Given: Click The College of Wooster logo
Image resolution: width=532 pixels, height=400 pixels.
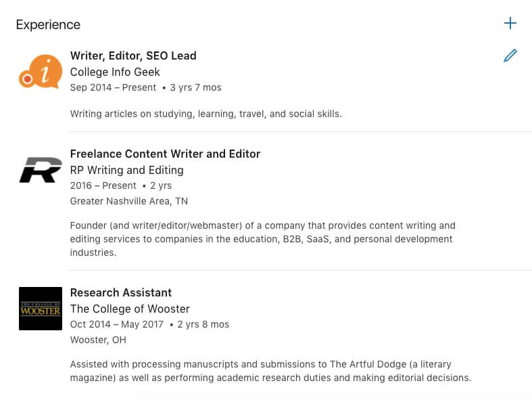Looking at the screenshot, I should (41, 308).
